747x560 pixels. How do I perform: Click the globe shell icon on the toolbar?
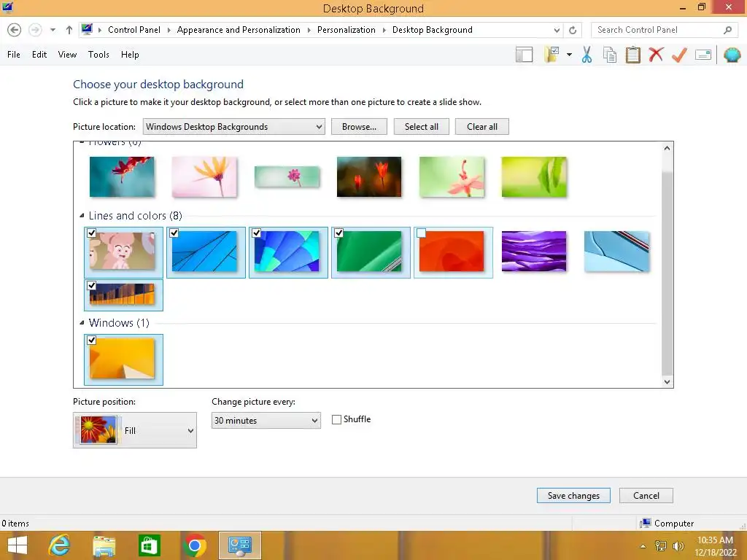tap(732, 55)
